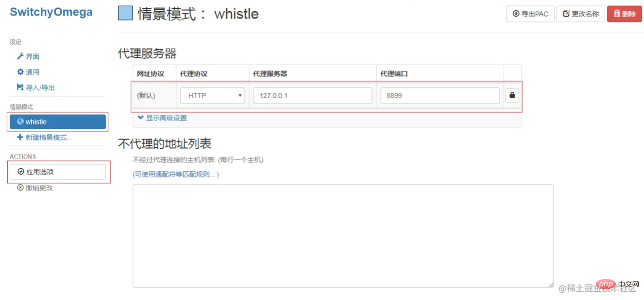This screenshot has width=644, height=300.
Task: Click the 更改名称 rename button
Action: coord(580,14)
